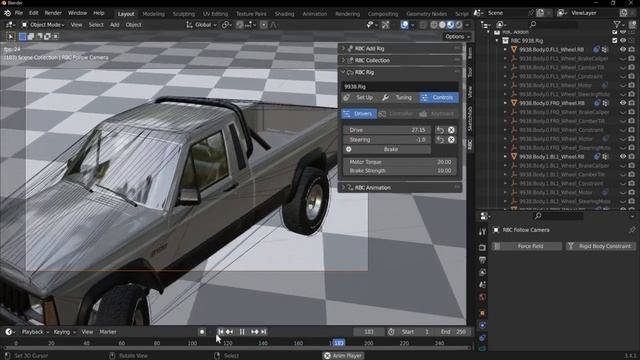Image resolution: width=640 pixels, height=360 pixels.
Task: Hide 9938.Body.0.FR0_Wheel.RB with eye icon
Action: (623, 103)
